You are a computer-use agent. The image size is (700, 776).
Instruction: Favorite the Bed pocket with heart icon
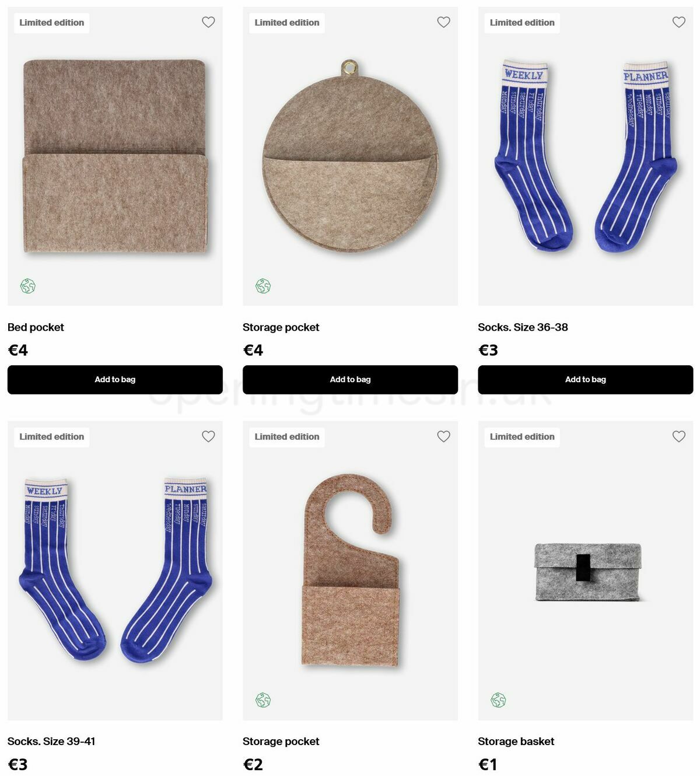tap(208, 22)
